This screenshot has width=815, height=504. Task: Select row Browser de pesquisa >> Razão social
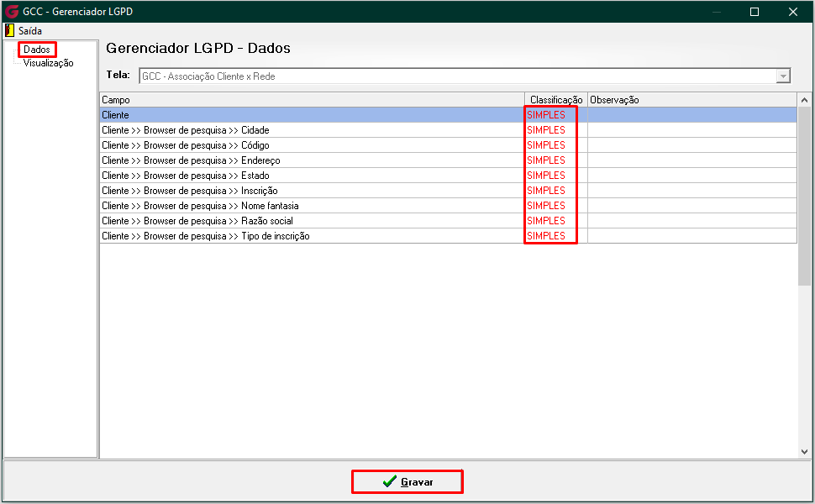(x=448, y=220)
